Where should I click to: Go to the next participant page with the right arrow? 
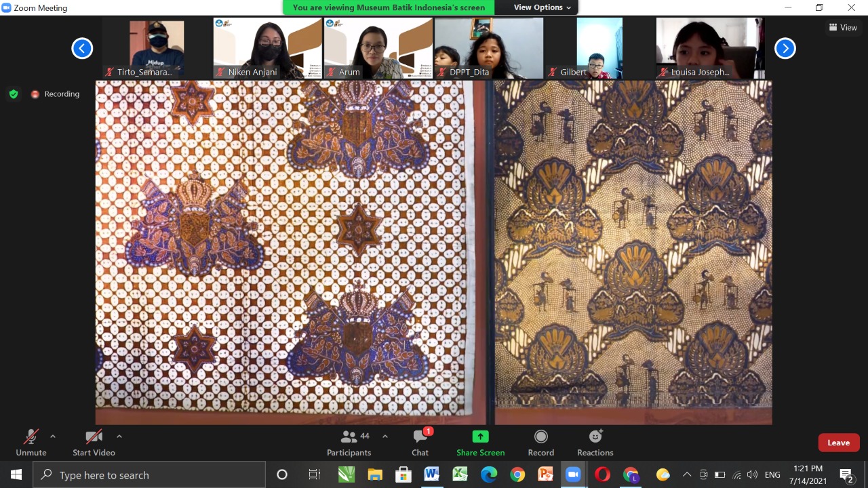pyautogui.click(x=785, y=48)
